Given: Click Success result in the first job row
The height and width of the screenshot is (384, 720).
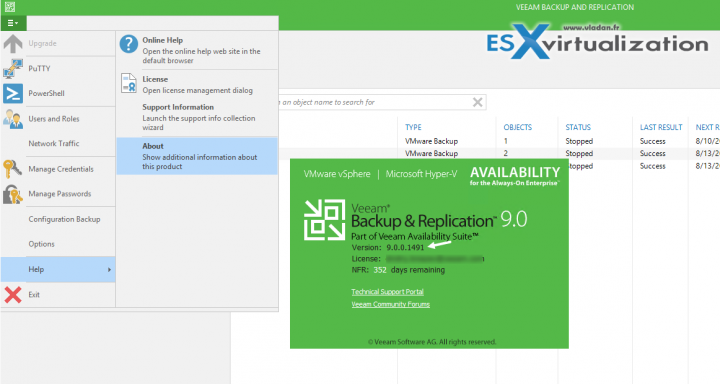Looking at the screenshot, I should 652,141.
